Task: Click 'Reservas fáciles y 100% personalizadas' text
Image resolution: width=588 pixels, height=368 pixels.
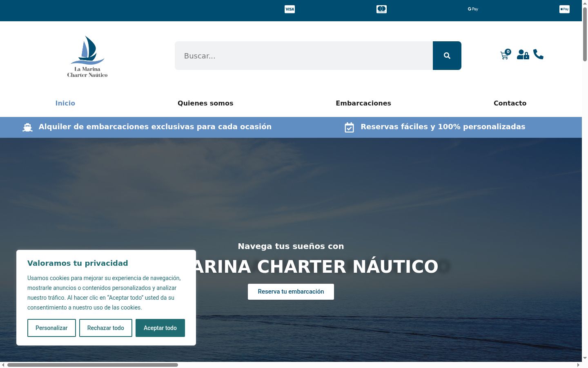Action: 443,127
